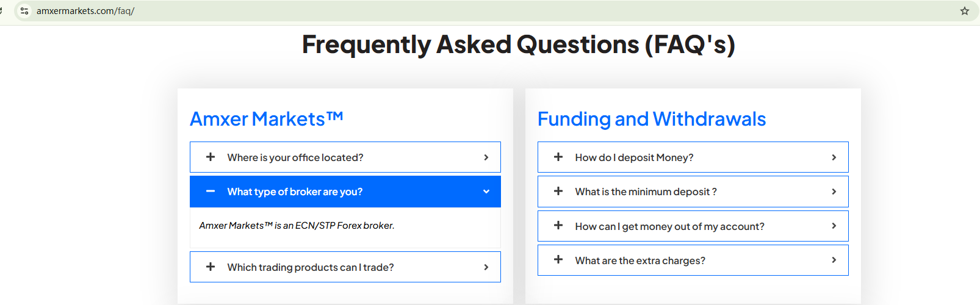Select 'Where is your office located?' question text
This screenshot has width=980, height=305.
[x=295, y=157]
